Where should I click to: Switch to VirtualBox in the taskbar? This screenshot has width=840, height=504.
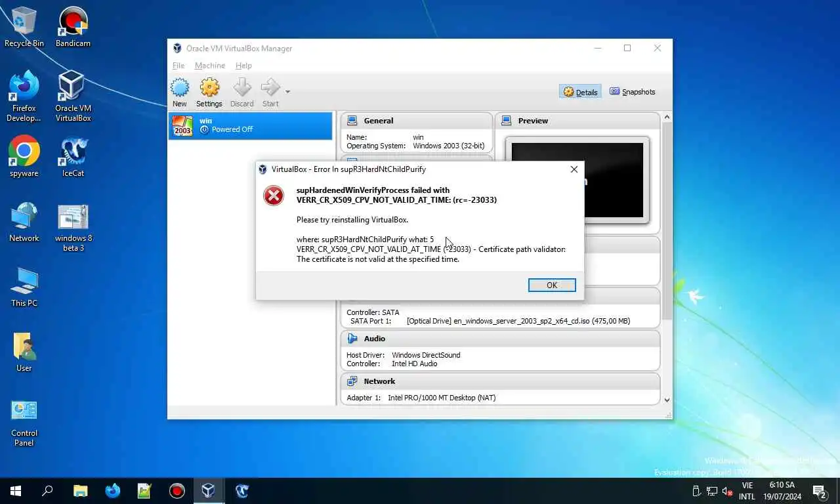(208, 491)
